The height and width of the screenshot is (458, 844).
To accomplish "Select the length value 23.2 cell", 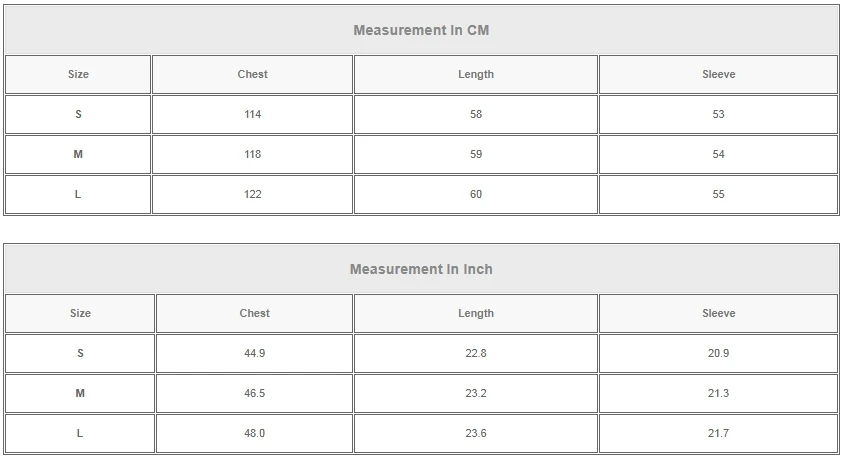I will 476,393.
